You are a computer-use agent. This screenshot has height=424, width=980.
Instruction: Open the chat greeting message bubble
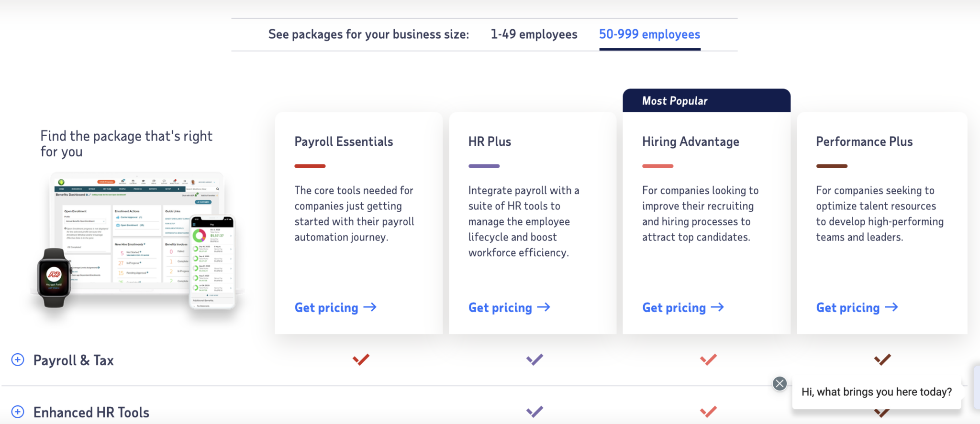tap(876, 391)
